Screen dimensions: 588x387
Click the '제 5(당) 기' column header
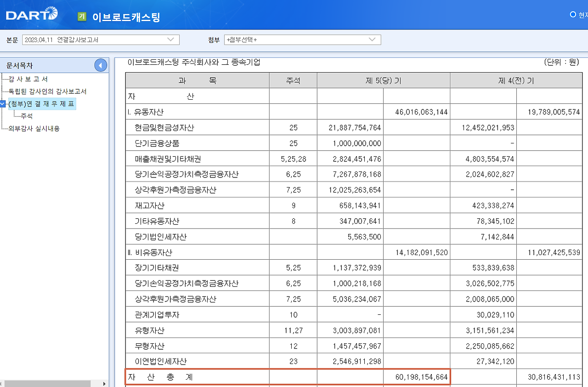coord(384,81)
